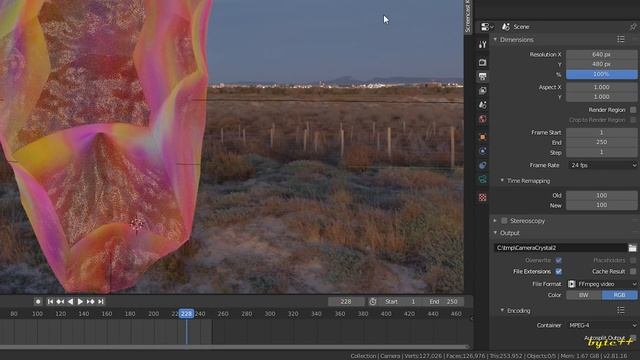This screenshot has width=640, height=360.
Task: Click the resolution percentage slider
Action: point(602,74)
